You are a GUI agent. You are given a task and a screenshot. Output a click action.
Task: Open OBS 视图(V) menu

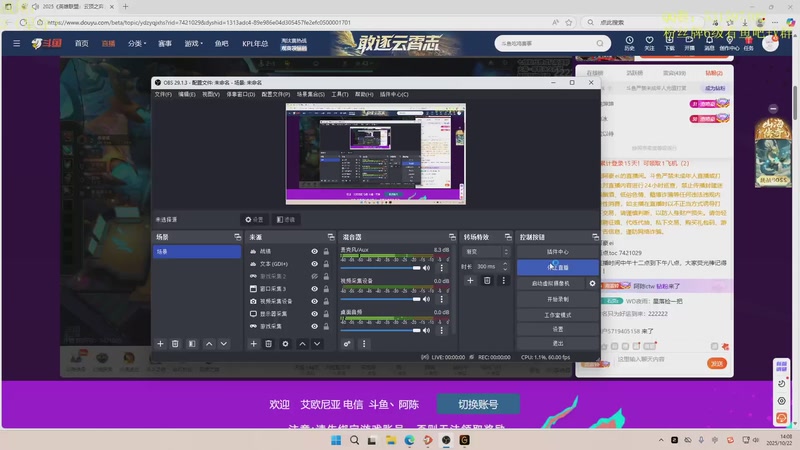pyautogui.click(x=211, y=94)
